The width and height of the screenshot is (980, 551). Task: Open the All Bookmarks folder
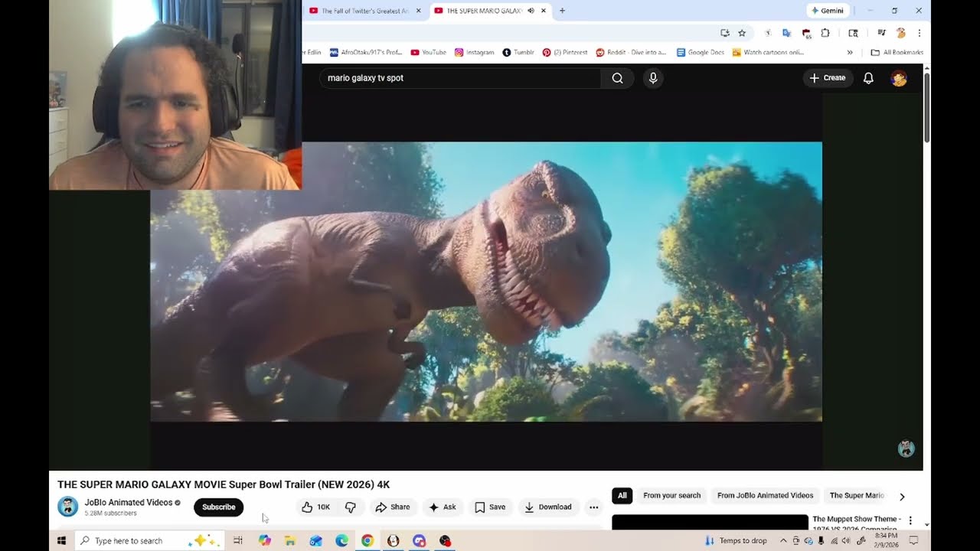pos(897,52)
